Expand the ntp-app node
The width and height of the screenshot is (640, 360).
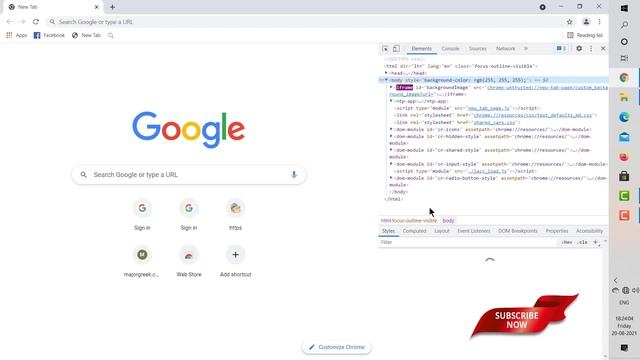click(x=391, y=101)
